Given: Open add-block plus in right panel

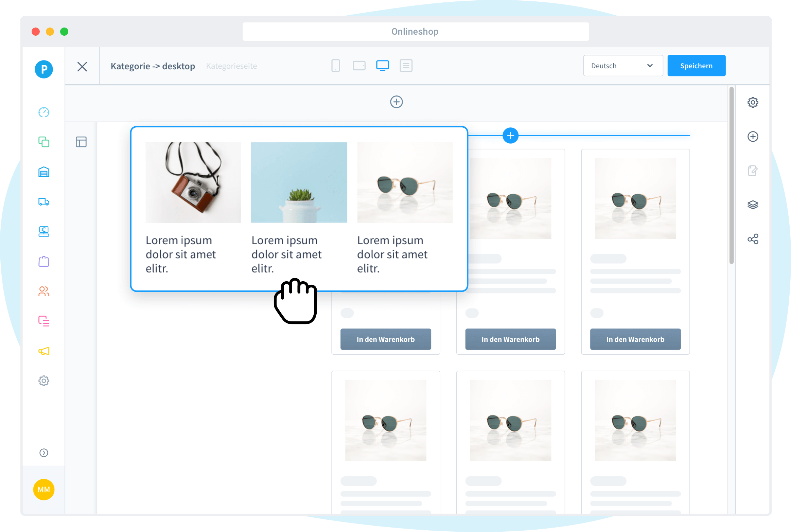Looking at the screenshot, I should [753, 137].
